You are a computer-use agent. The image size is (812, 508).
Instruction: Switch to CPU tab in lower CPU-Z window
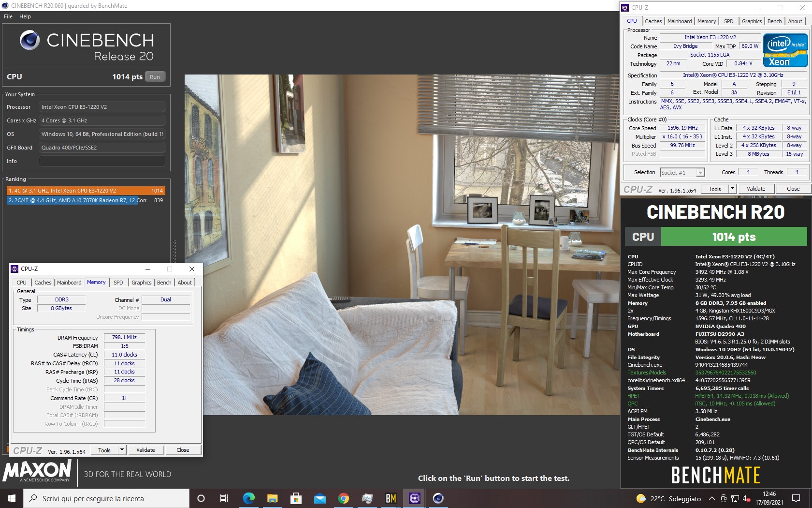[x=22, y=283]
